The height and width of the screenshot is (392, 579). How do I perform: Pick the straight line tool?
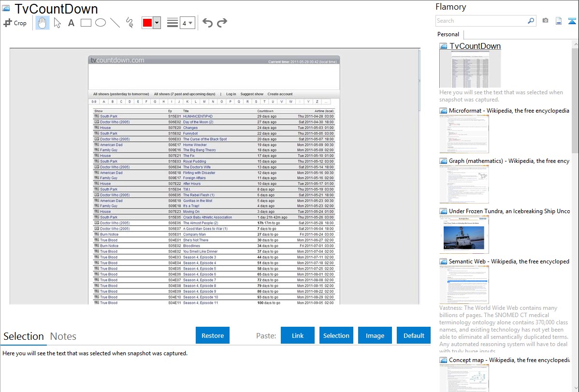pos(115,23)
